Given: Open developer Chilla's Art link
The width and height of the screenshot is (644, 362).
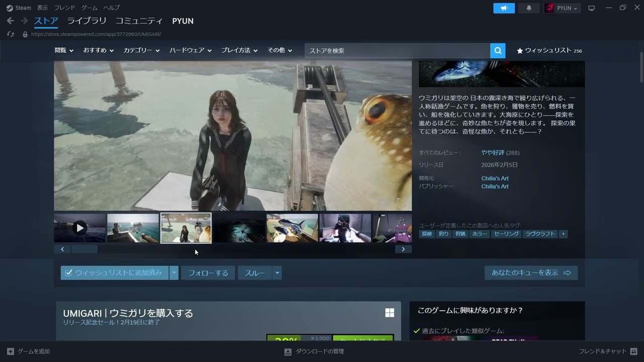Looking at the screenshot, I should point(495,178).
